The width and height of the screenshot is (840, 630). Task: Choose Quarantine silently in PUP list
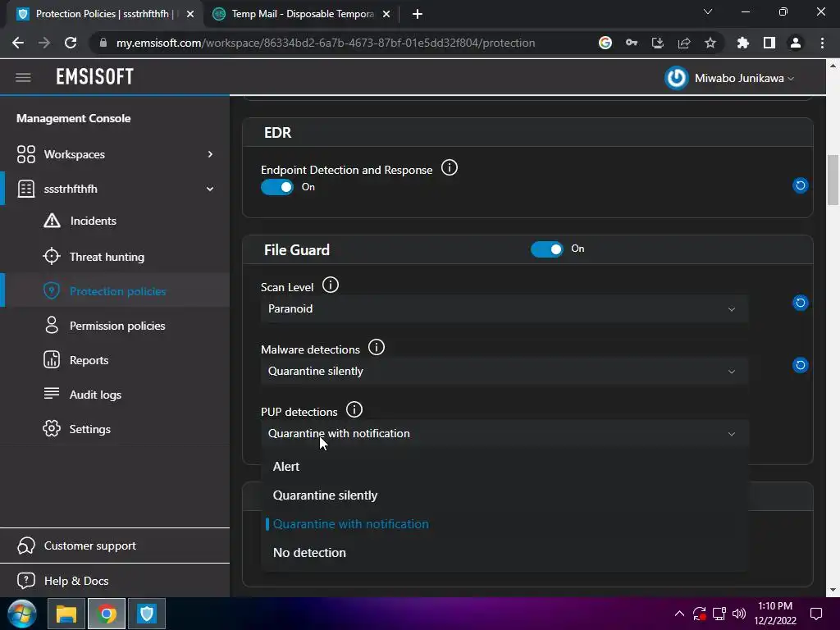pyautogui.click(x=504, y=495)
